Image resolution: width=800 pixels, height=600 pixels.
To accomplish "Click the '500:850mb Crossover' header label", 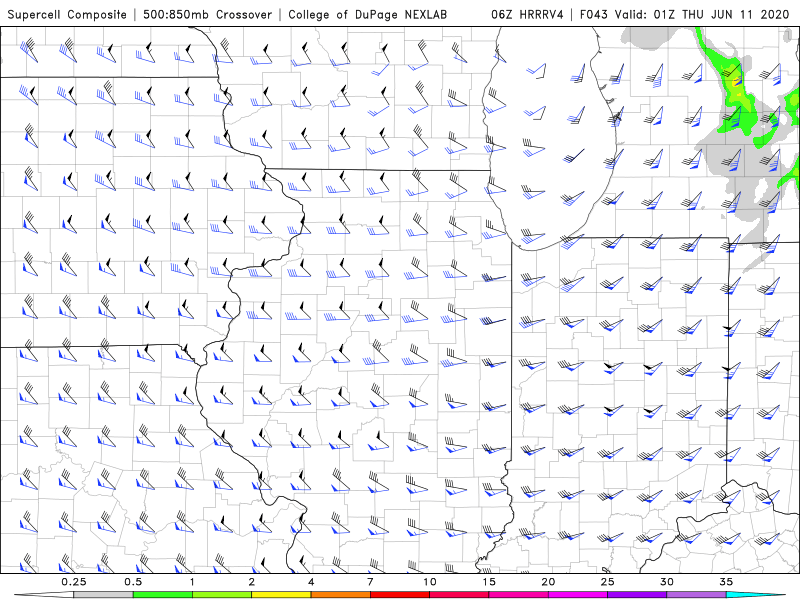I will [x=207, y=15].
